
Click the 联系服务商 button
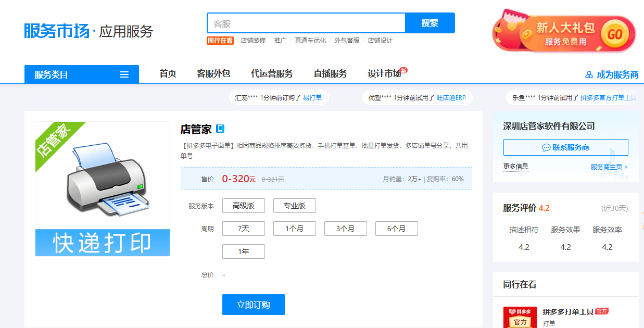click(x=565, y=147)
